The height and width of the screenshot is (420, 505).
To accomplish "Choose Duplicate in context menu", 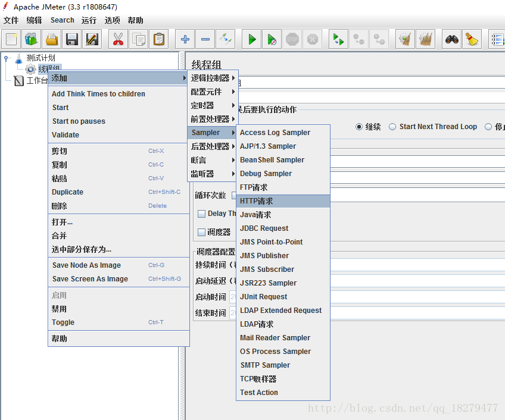I will [119, 192].
